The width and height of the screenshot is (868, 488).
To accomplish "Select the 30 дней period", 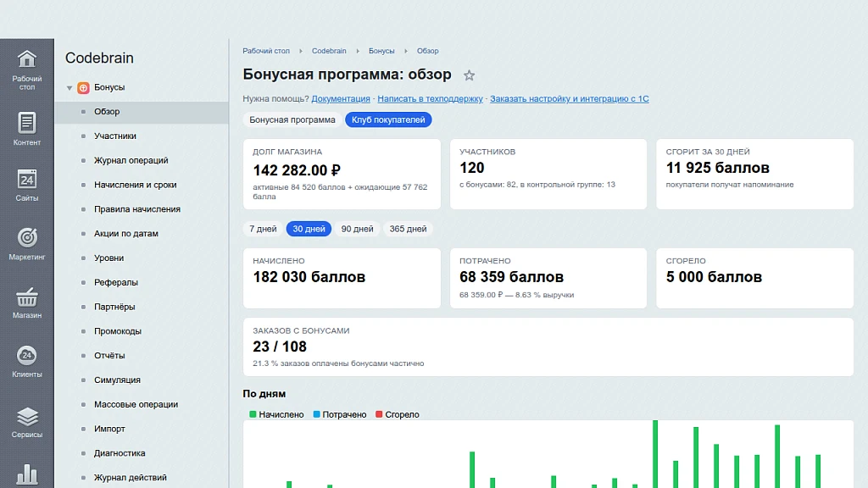I will coord(309,229).
